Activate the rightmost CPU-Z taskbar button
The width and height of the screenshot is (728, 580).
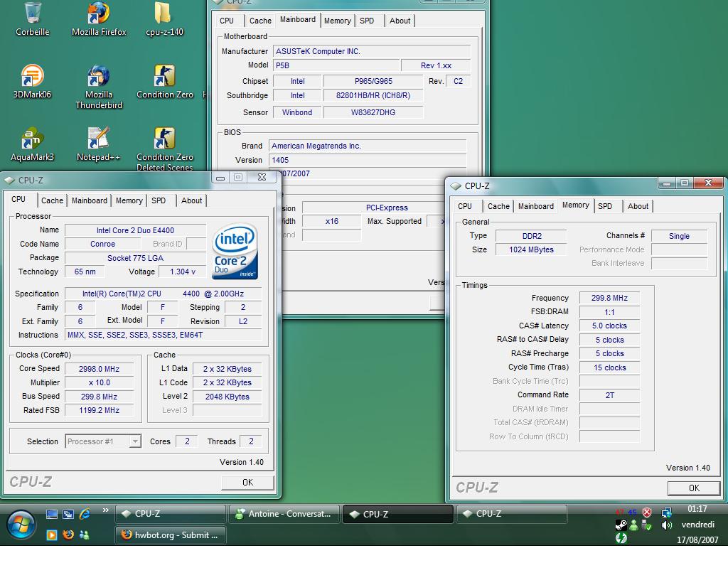(x=512, y=514)
